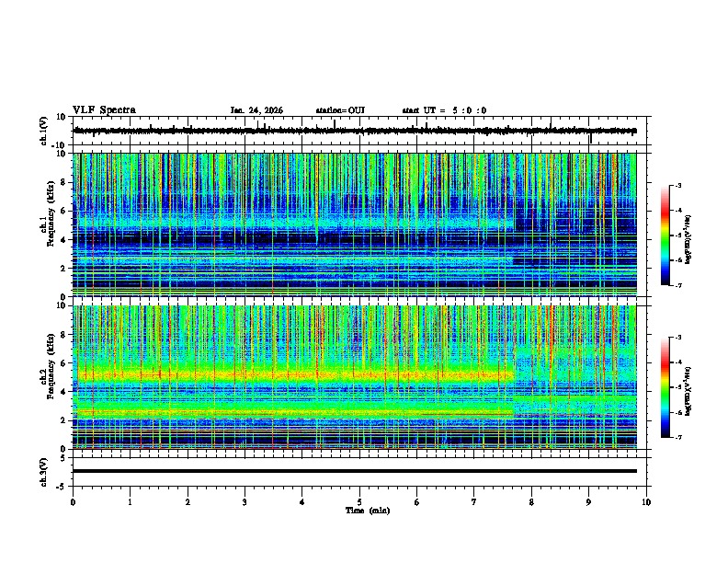Click the ch.2 spectrogram panel
728x563 pixels.
tap(355, 377)
